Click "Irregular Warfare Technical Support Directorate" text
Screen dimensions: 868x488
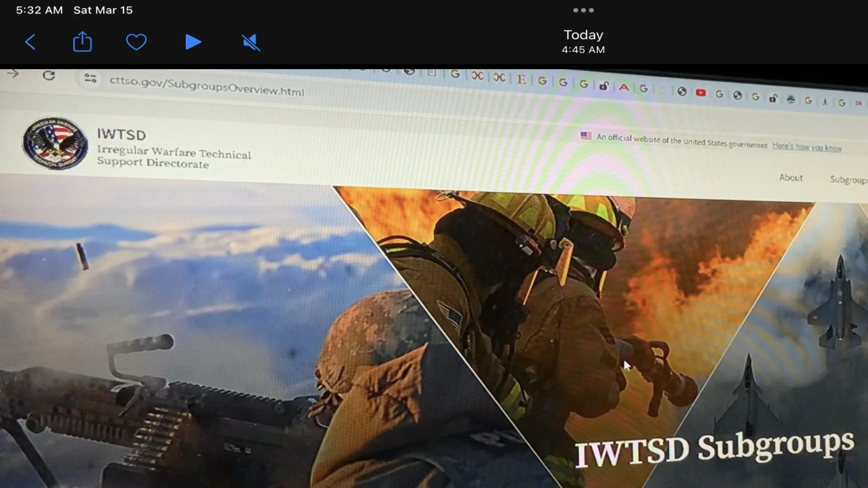174,157
